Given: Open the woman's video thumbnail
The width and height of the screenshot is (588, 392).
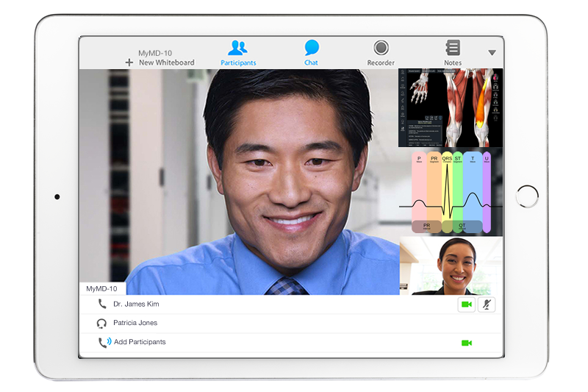Looking at the screenshot, I should [451, 266].
